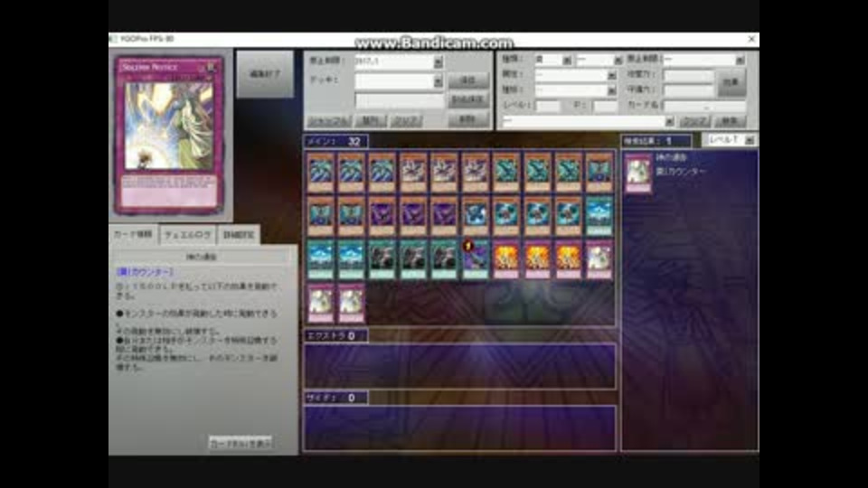Click the Effect filter button
Screen dimensions: 868x488
pyautogui.click(x=731, y=82)
